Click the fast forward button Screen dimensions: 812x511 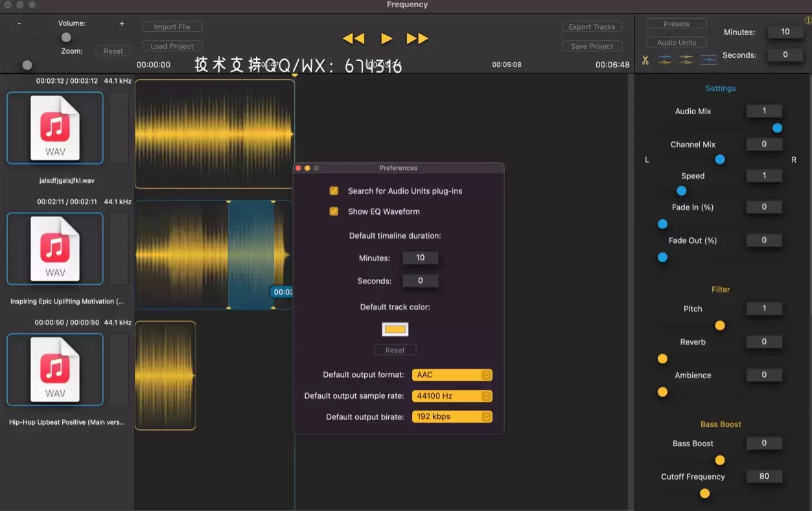[x=417, y=38]
